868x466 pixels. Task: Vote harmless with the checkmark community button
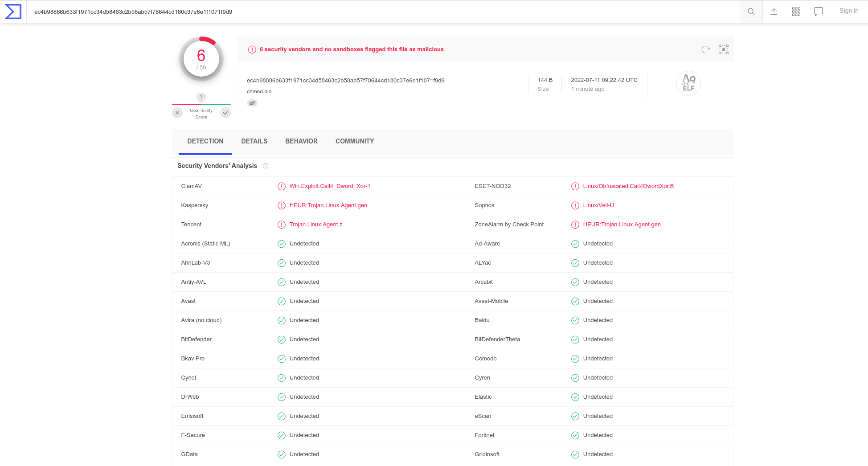225,113
